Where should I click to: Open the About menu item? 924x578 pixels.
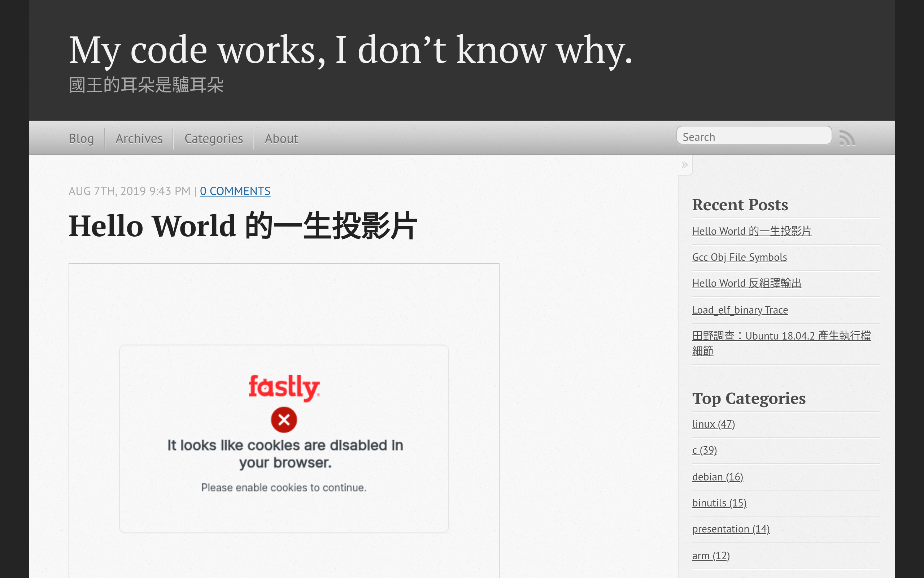click(x=281, y=138)
